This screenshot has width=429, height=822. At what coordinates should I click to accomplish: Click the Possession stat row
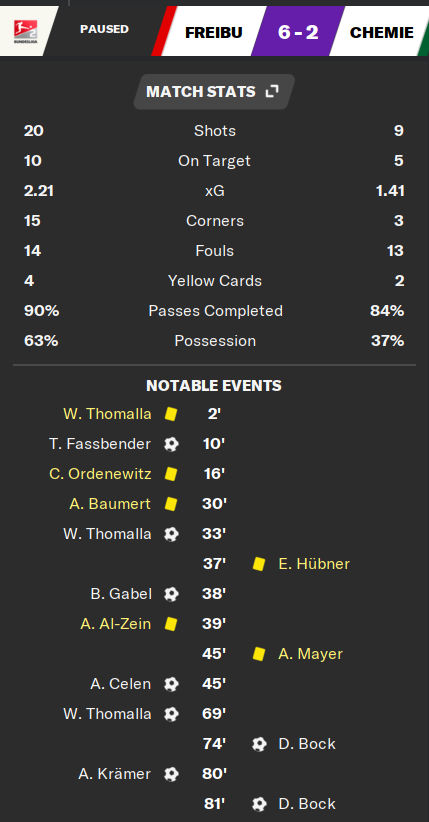click(x=214, y=341)
